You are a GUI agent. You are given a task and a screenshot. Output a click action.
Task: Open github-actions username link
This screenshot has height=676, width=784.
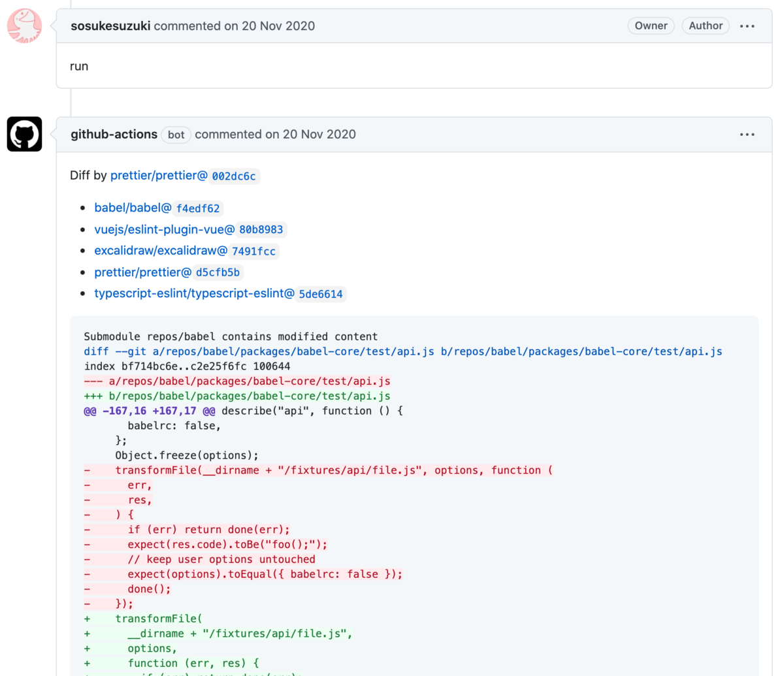(x=114, y=135)
